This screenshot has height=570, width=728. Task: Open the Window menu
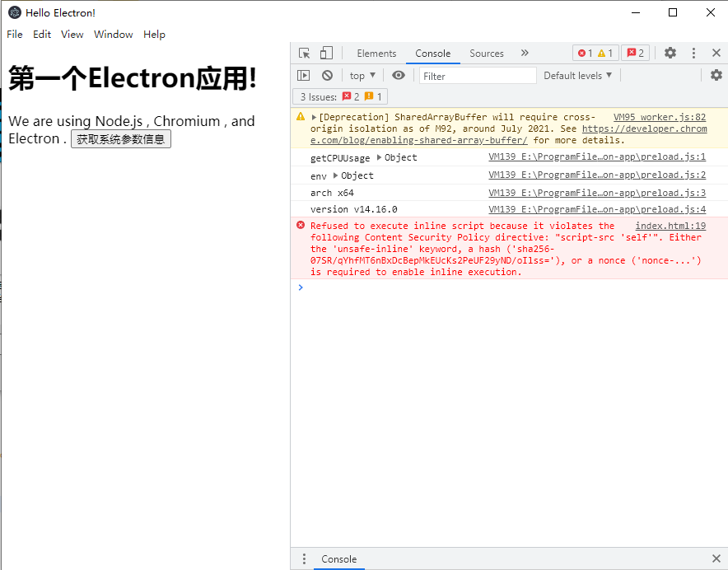(x=114, y=35)
